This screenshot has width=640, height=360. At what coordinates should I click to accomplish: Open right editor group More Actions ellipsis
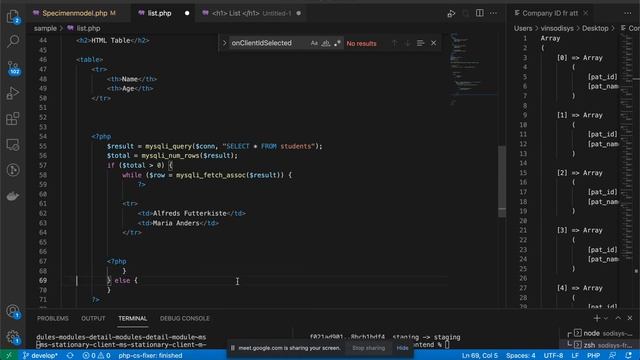point(628,13)
